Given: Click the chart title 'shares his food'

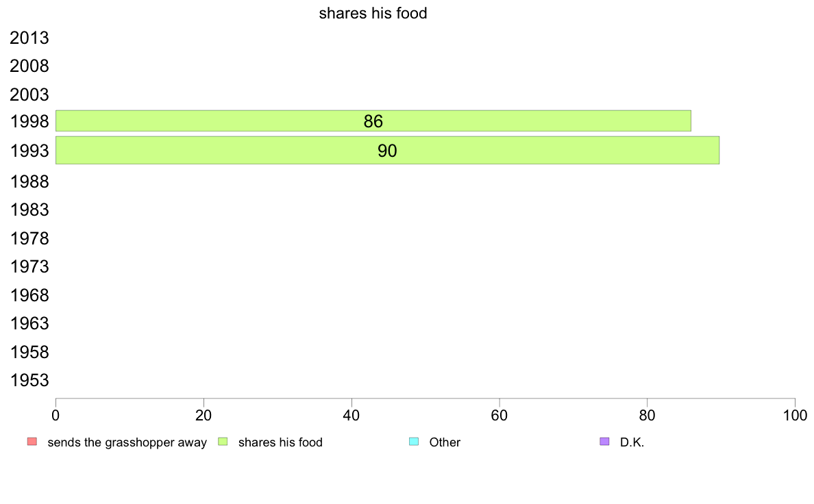Looking at the screenshot, I should (x=373, y=13).
